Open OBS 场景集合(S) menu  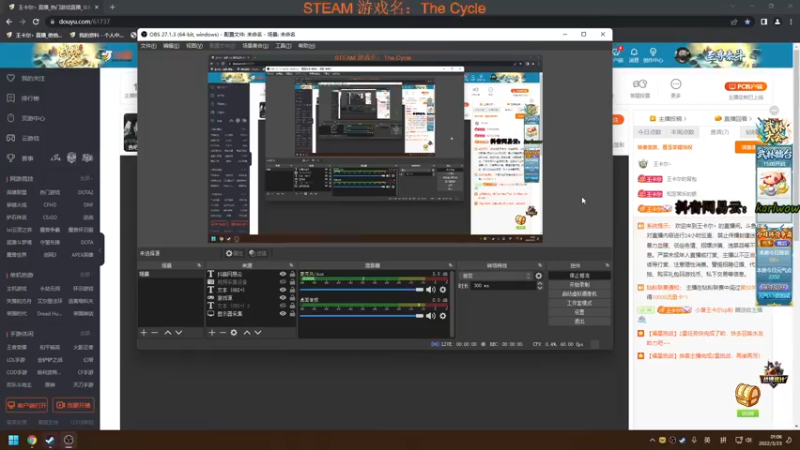pos(255,46)
